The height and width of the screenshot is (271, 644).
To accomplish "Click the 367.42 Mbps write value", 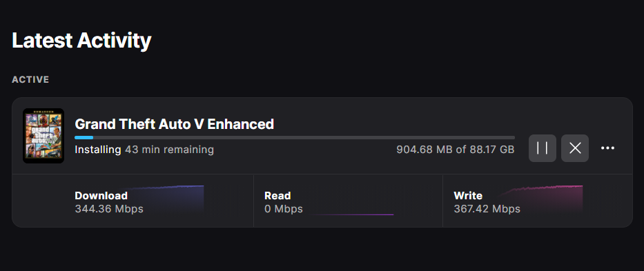I will (x=487, y=209).
